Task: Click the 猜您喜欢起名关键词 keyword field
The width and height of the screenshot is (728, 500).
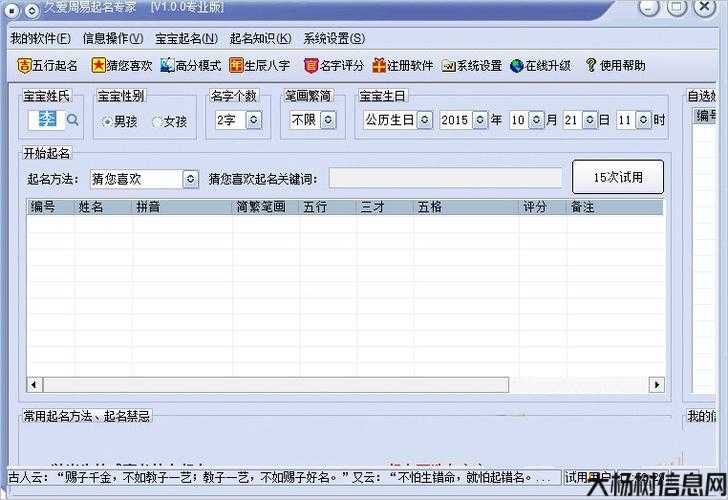Action: coord(446,178)
